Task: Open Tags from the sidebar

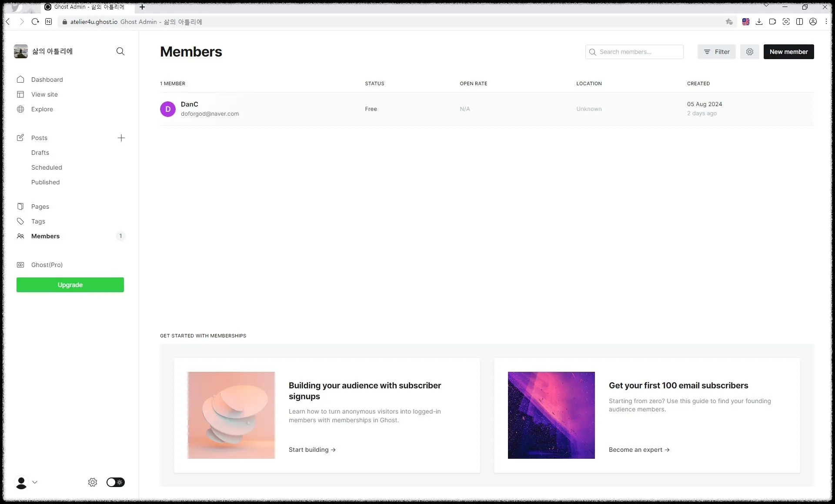Action: [x=37, y=221]
